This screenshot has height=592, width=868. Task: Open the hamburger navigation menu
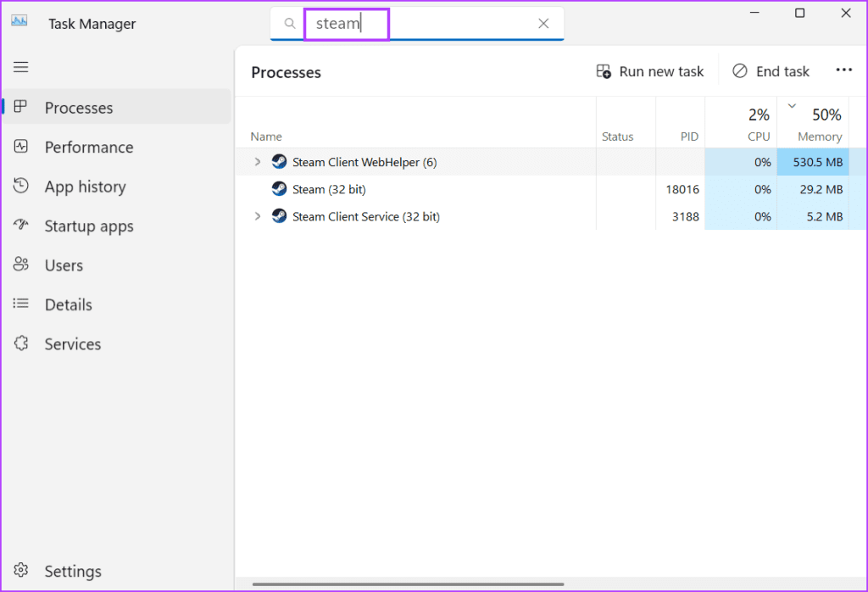coord(21,67)
